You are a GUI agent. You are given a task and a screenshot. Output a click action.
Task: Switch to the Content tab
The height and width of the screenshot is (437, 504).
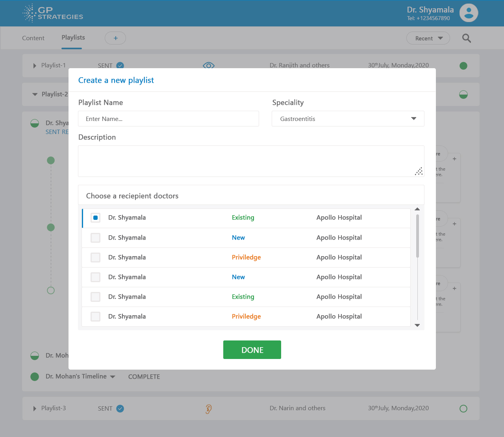(33, 38)
